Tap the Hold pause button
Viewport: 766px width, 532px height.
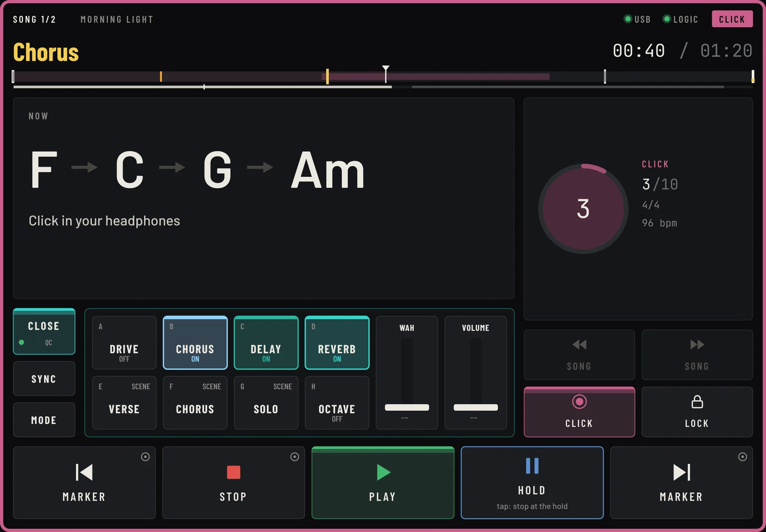(x=532, y=482)
